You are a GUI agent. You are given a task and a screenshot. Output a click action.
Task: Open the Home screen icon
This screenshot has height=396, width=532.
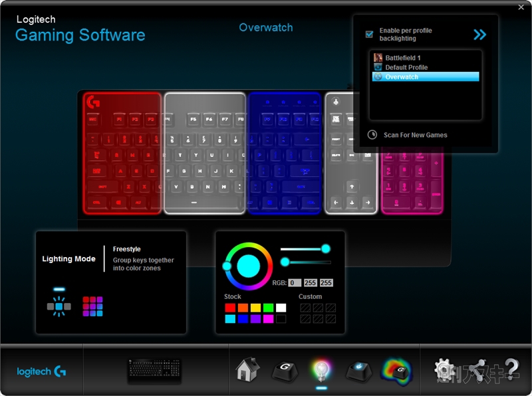click(247, 369)
